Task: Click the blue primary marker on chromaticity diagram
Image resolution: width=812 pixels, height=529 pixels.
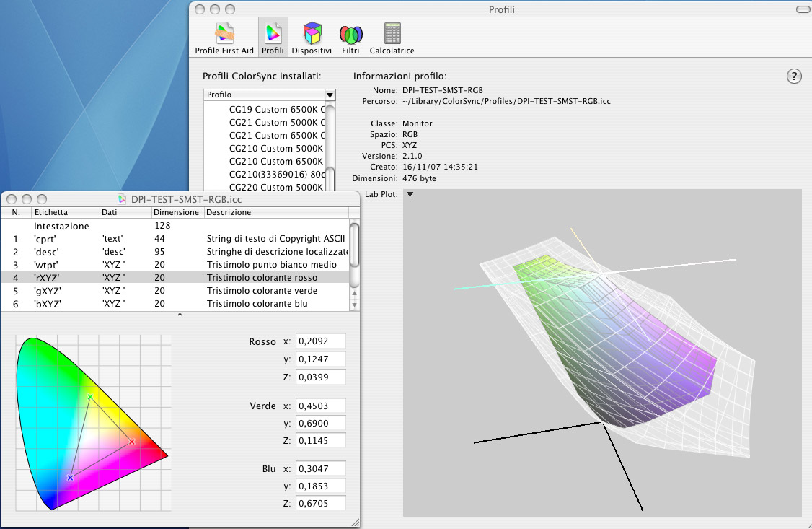Action: point(71,478)
